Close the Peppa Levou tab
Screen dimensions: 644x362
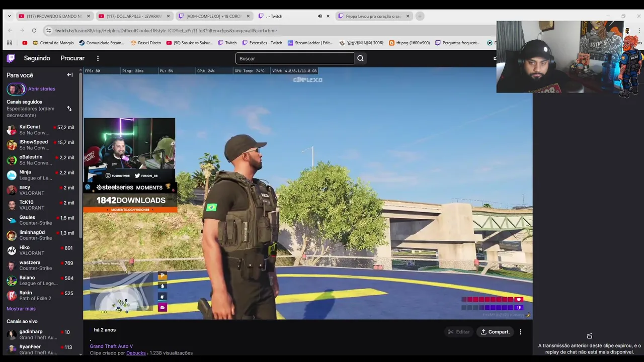tap(408, 16)
